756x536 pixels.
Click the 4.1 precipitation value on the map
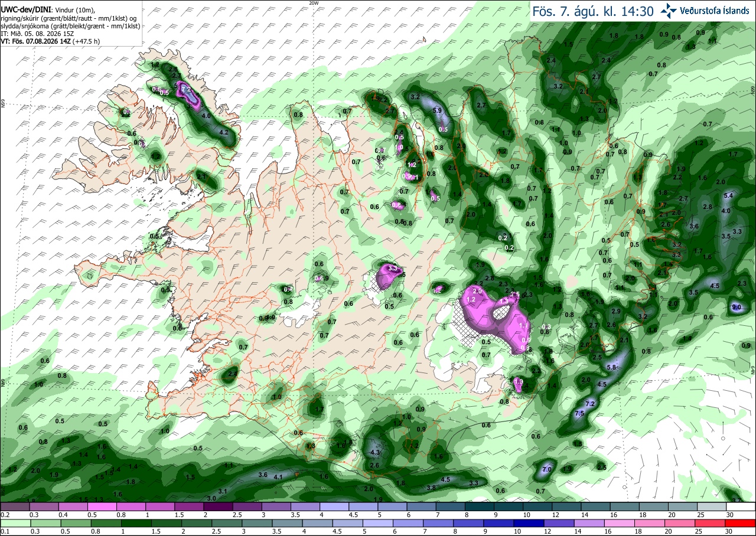[278, 476]
